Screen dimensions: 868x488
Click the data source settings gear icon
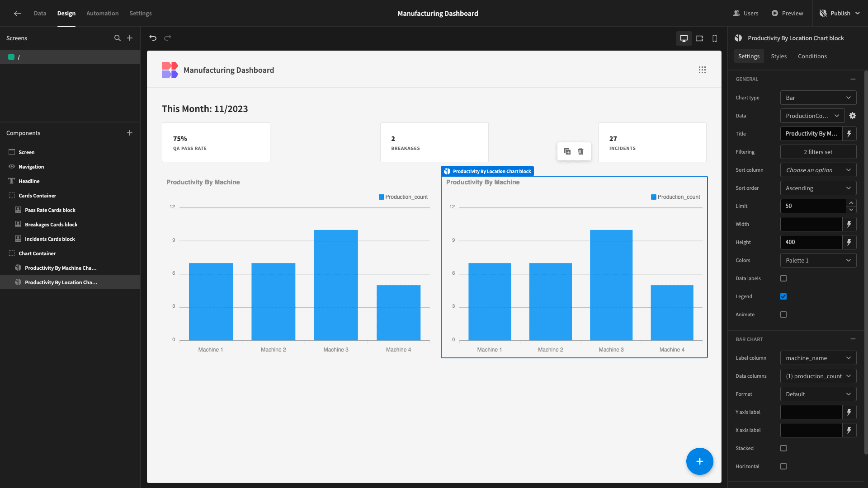click(854, 116)
